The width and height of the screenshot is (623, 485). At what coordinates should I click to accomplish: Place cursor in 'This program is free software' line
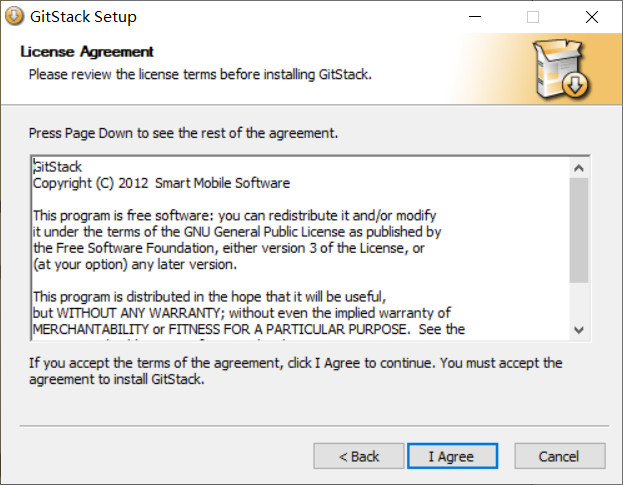234,216
